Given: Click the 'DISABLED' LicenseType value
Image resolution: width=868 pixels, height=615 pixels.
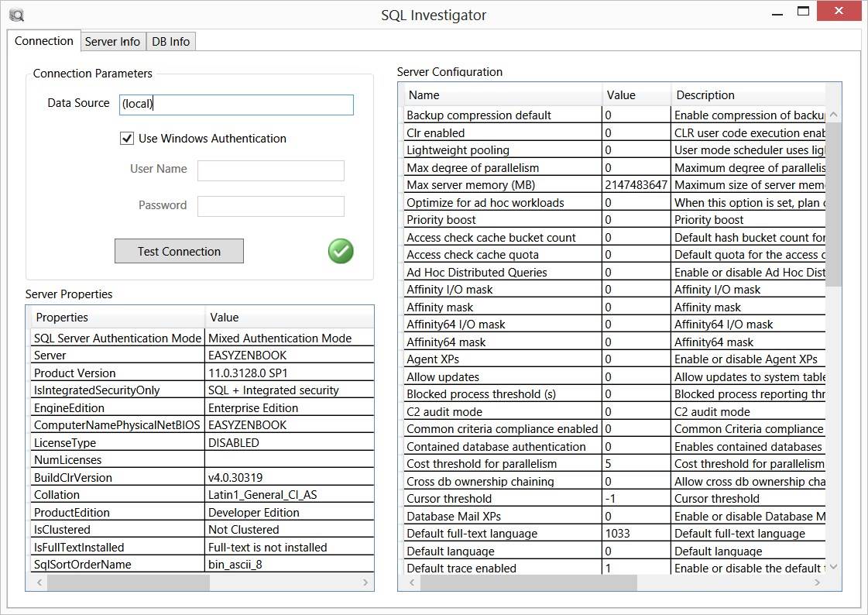Looking at the screenshot, I should click(x=290, y=443).
